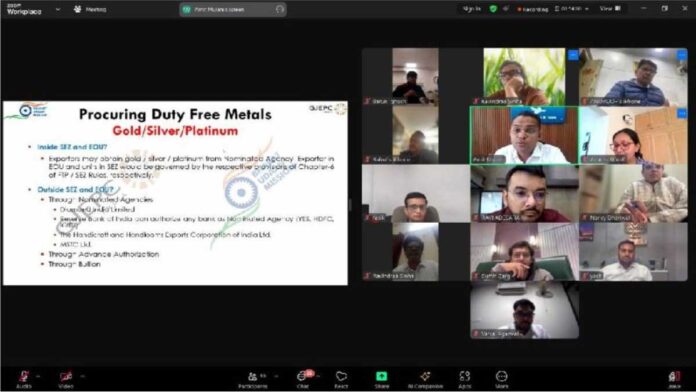Select tile of woman with red glasses
This screenshot has height=392, width=696.
[633, 135]
